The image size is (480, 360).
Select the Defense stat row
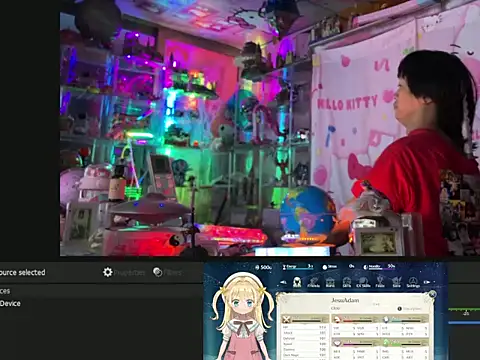coord(304,338)
